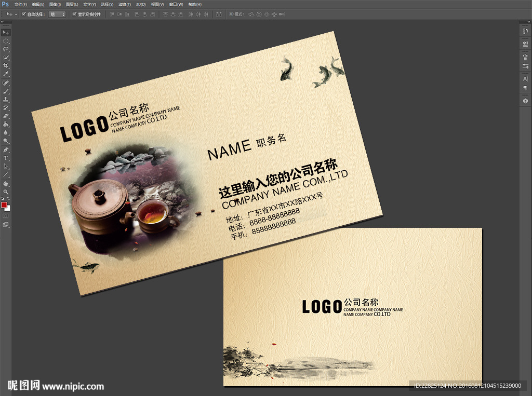Select the Pen tool
Viewport: 532px width, 396px height.
coord(6,150)
